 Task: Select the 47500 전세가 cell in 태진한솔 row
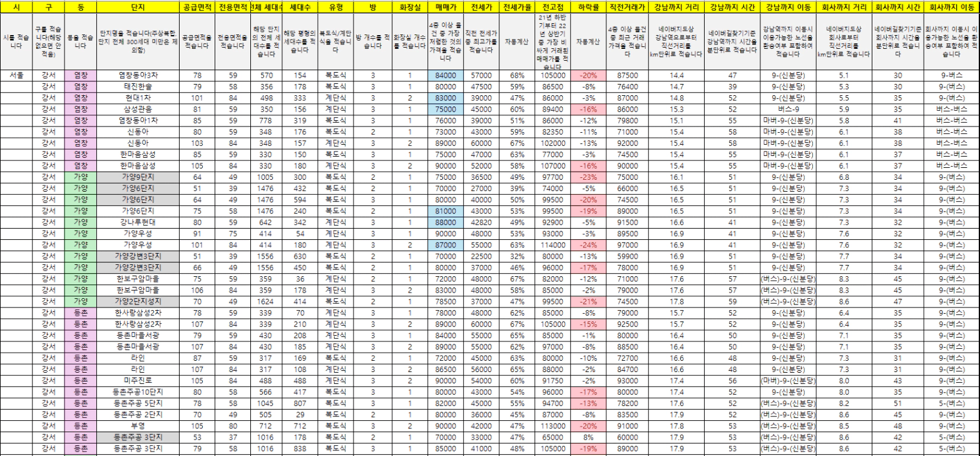coord(481,86)
